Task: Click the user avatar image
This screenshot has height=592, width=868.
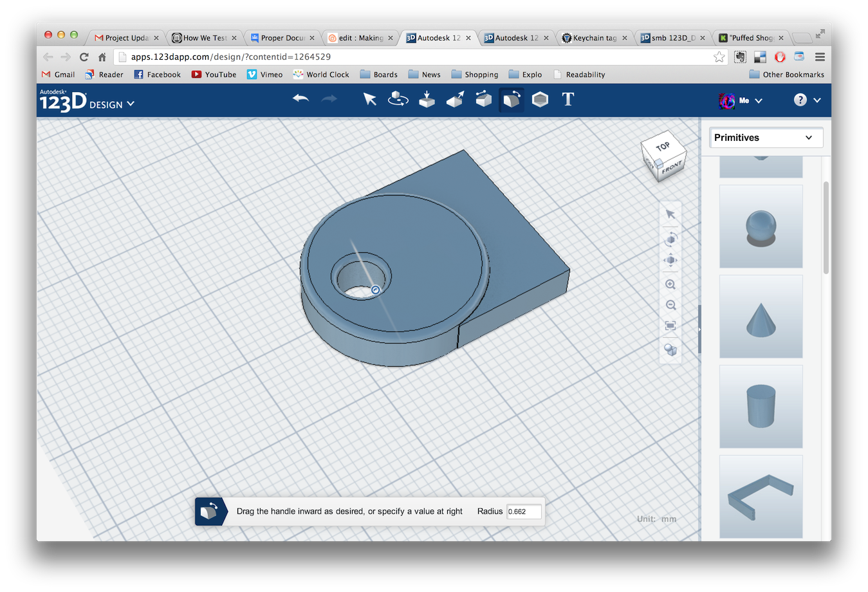Action: click(727, 100)
